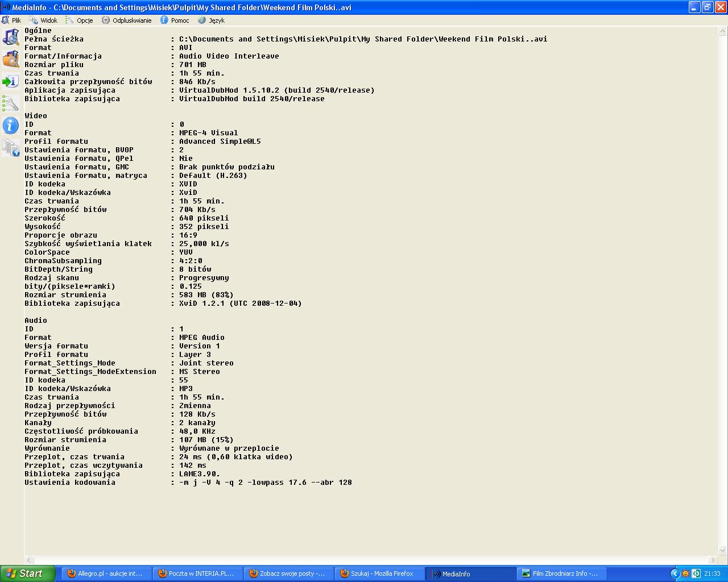Click the '640 pikseli' width value
The height and width of the screenshot is (582, 728).
tap(204, 218)
